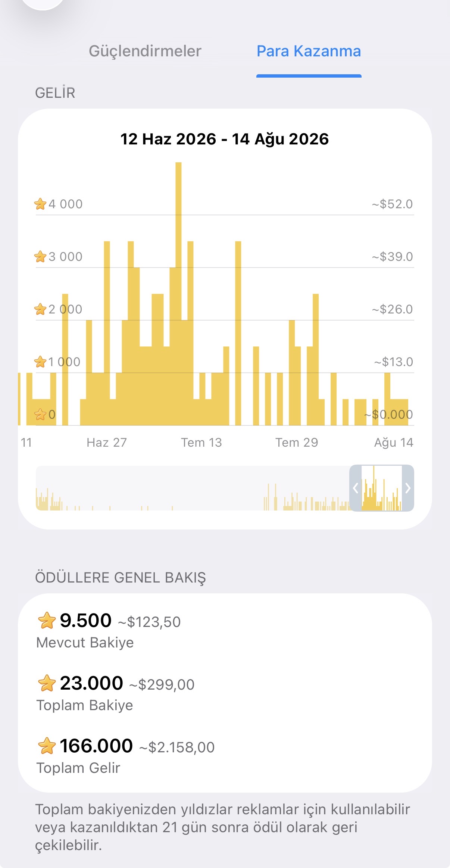Select the Para Kazanma tab

click(309, 51)
